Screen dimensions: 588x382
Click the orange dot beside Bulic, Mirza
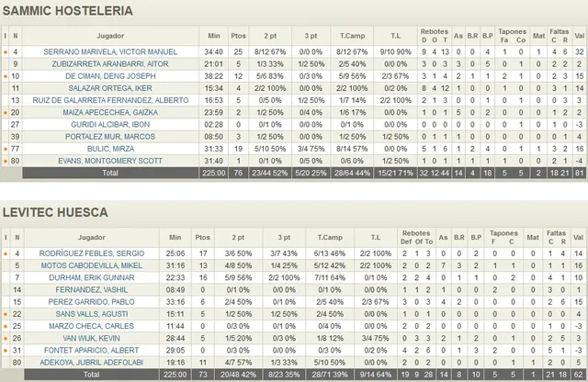click(6, 148)
